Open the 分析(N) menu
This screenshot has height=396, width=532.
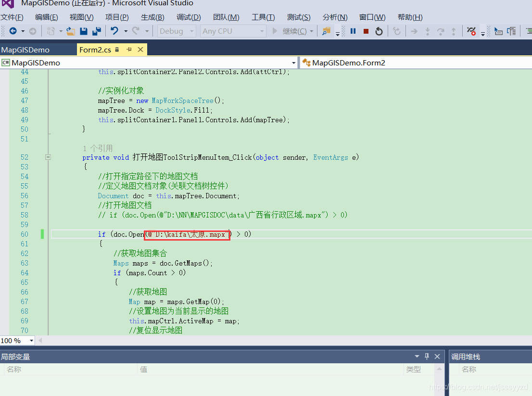335,17
